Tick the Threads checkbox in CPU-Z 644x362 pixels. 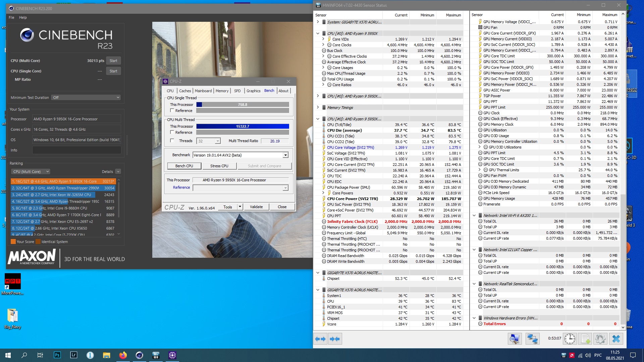point(172,141)
